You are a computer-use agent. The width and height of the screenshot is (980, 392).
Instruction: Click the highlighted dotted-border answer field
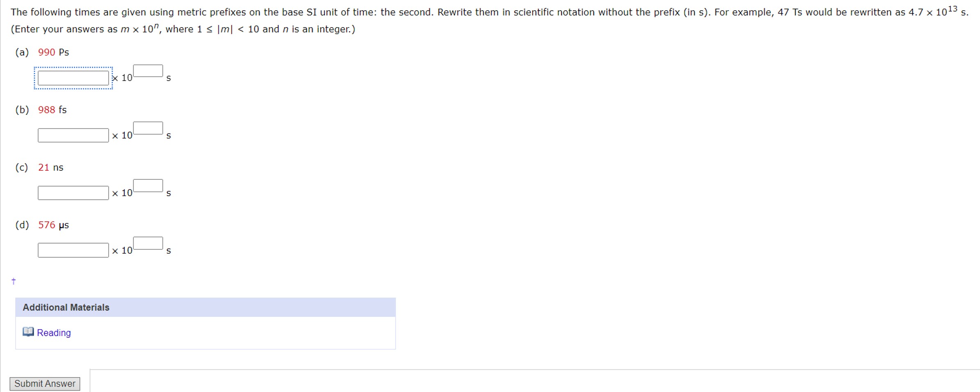pos(72,77)
